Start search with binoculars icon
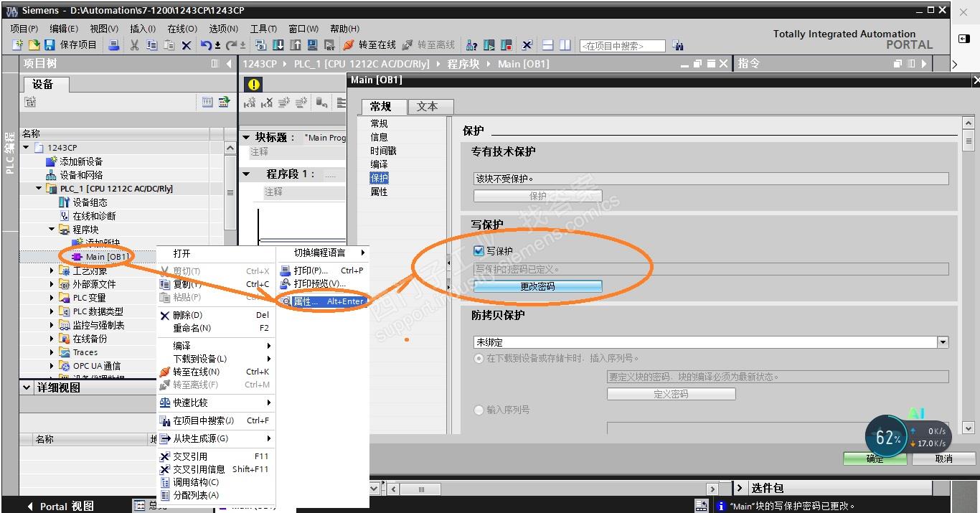980x513 pixels. click(x=678, y=45)
